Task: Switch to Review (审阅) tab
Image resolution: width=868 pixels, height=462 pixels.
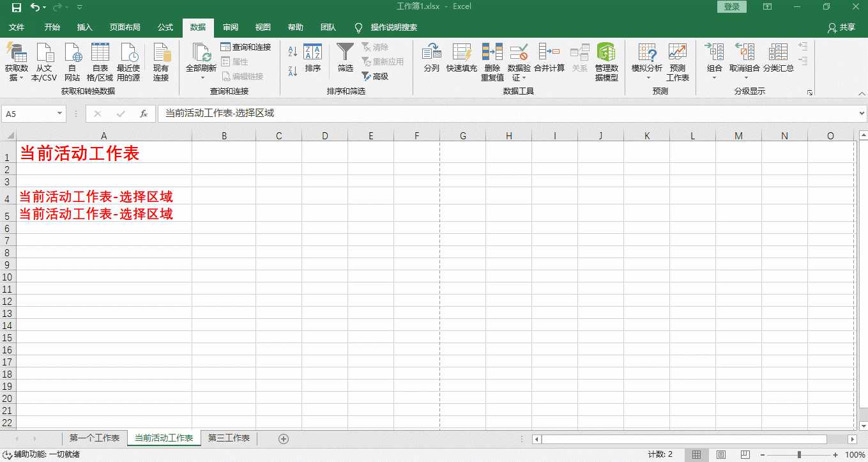Action: [x=231, y=27]
